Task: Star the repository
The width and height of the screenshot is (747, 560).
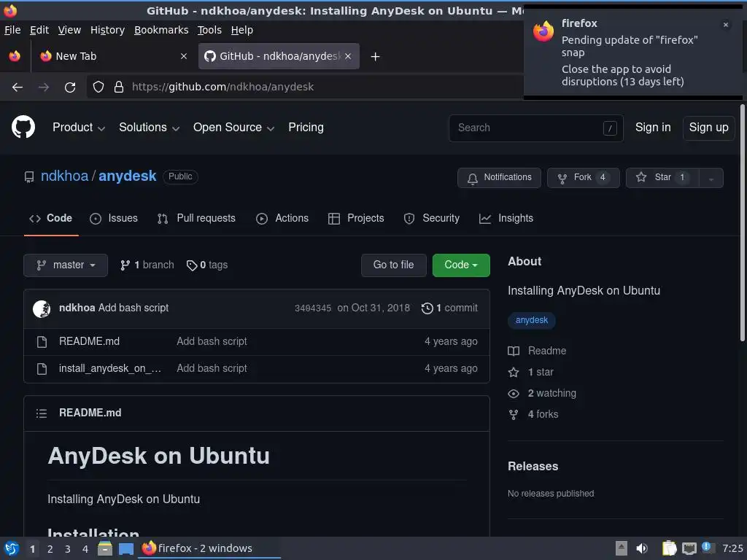Action: coord(662,178)
